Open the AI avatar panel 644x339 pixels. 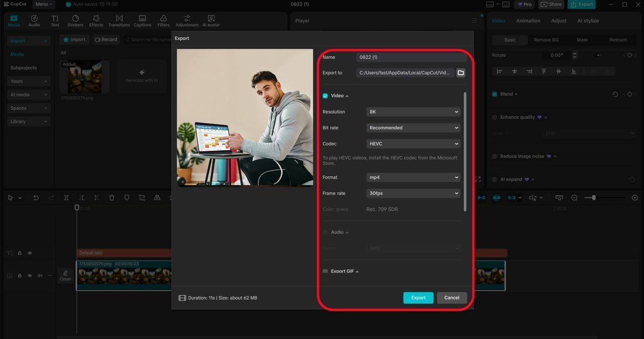click(x=211, y=21)
